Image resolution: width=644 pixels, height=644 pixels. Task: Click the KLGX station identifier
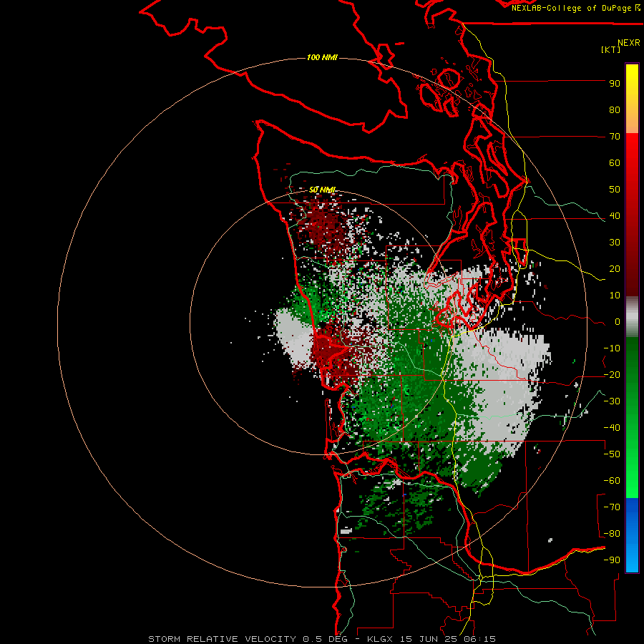pyautogui.click(x=381, y=639)
